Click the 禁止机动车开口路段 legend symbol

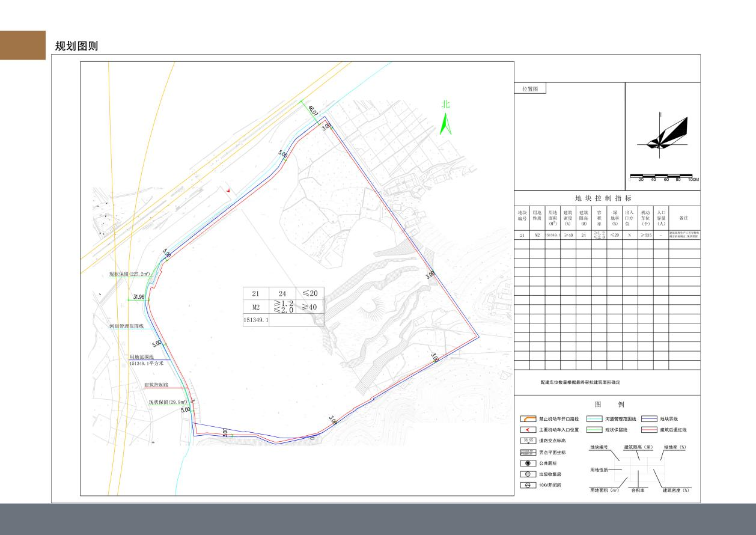coord(528,418)
